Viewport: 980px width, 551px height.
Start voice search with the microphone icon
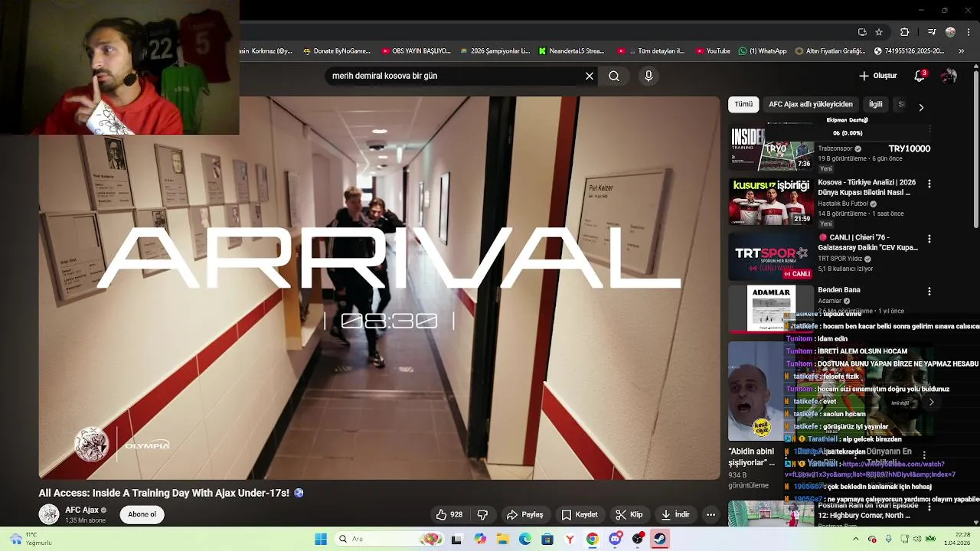point(648,76)
